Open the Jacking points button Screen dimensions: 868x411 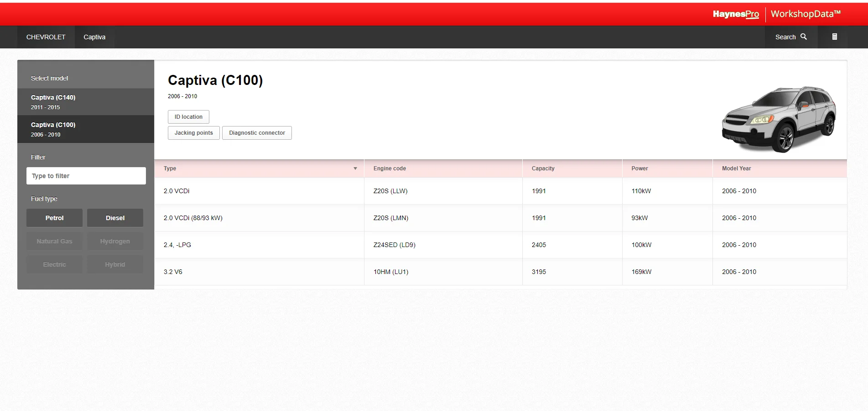194,133
